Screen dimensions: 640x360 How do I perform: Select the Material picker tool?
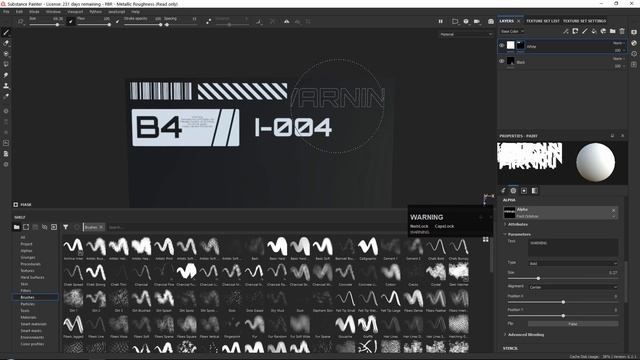6,96
